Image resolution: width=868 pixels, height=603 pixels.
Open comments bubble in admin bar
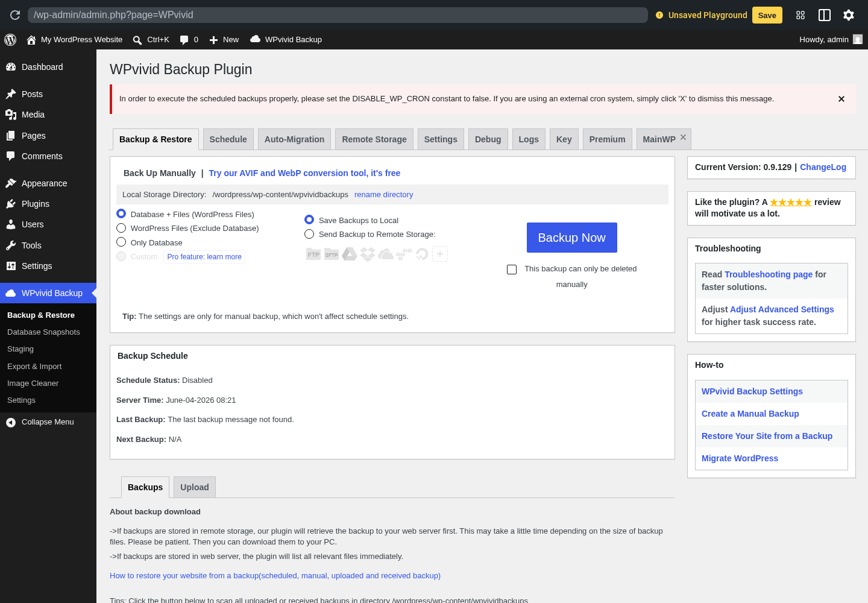click(x=184, y=40)
